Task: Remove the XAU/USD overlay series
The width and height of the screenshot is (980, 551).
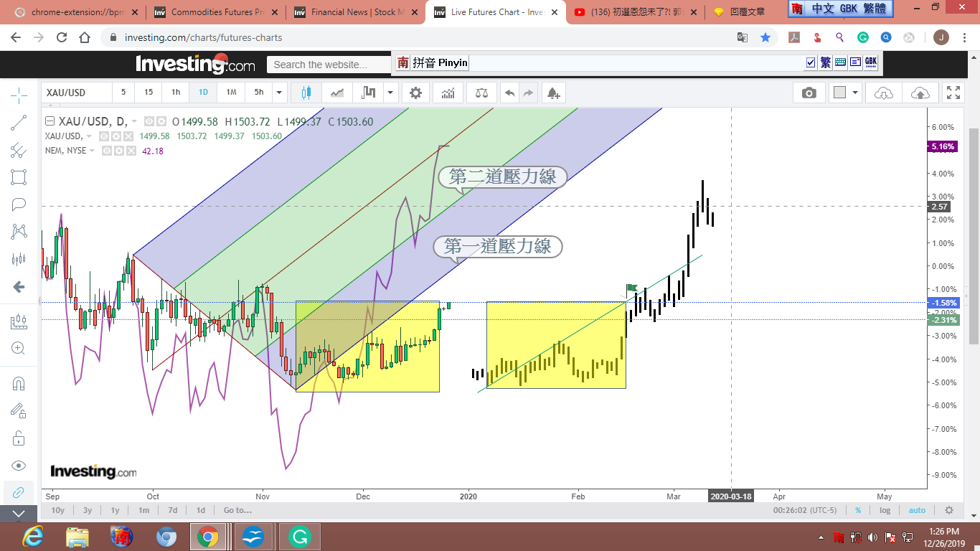Action: (128, 136)
